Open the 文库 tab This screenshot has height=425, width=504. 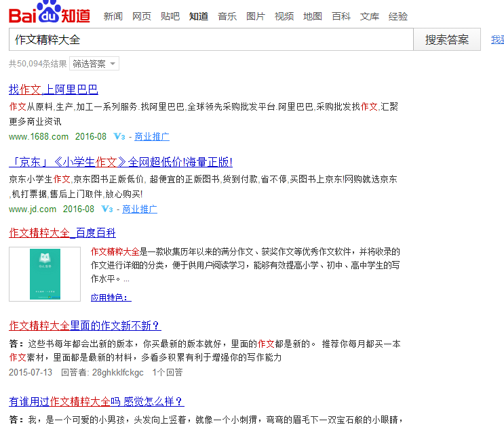coord(369,16)
